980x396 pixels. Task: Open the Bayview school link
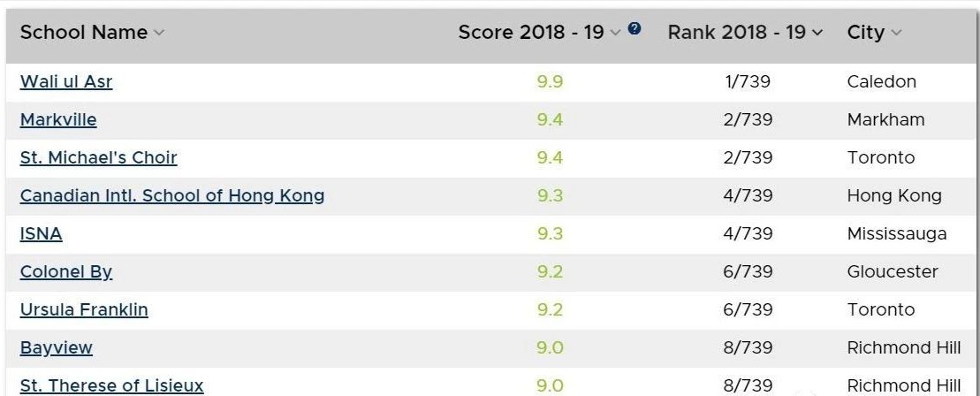pos(57,347)
